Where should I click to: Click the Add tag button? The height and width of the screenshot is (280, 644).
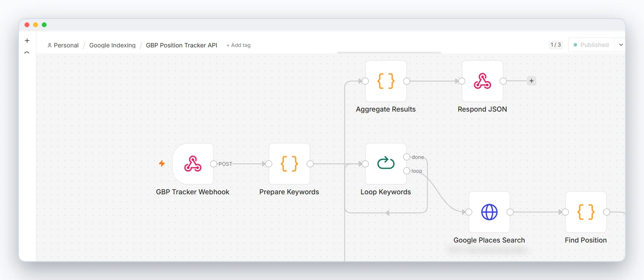[238, 45]
